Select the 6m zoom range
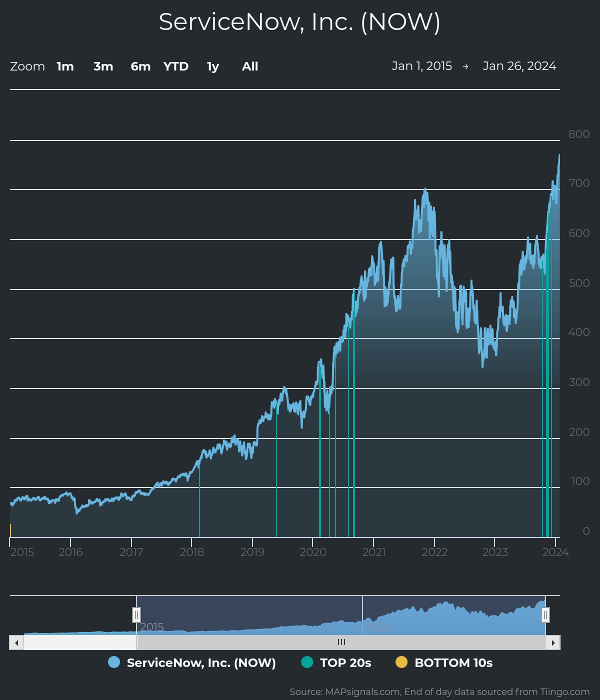The height and width of the screenshot is (700, 600). [x=140, y=66]
